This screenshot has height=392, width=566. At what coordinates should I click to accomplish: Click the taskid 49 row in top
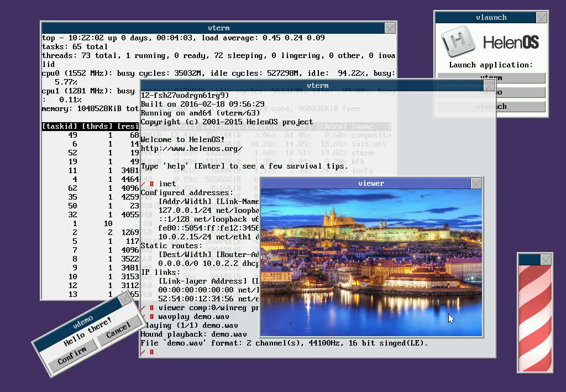click(x=90, y=135)
